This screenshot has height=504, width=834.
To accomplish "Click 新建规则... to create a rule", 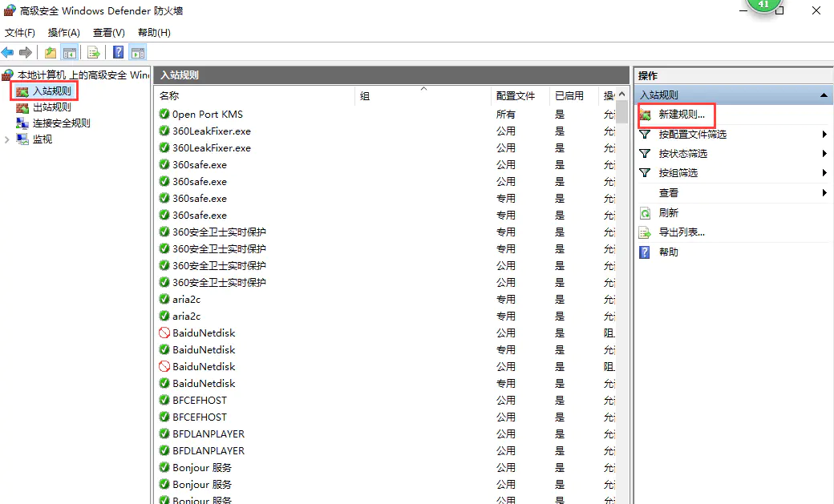I will [681, 115].
